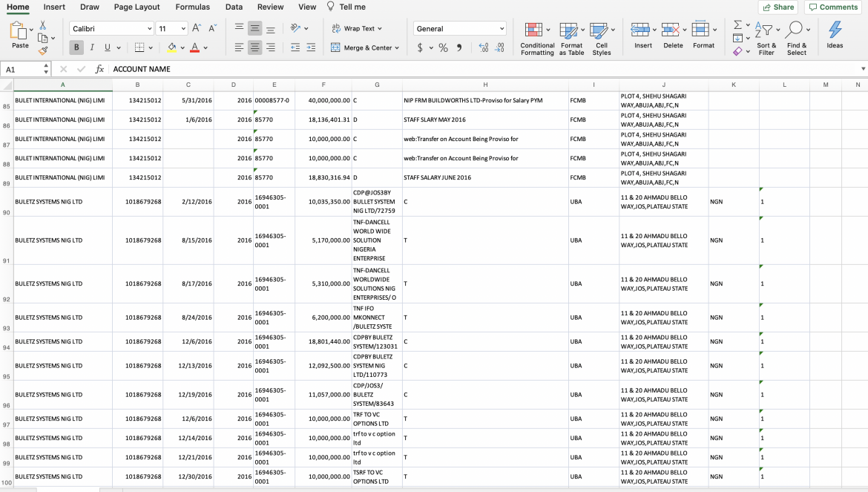Click the Share button
Screen dimensions: 868x492
[x=778, y=7]
